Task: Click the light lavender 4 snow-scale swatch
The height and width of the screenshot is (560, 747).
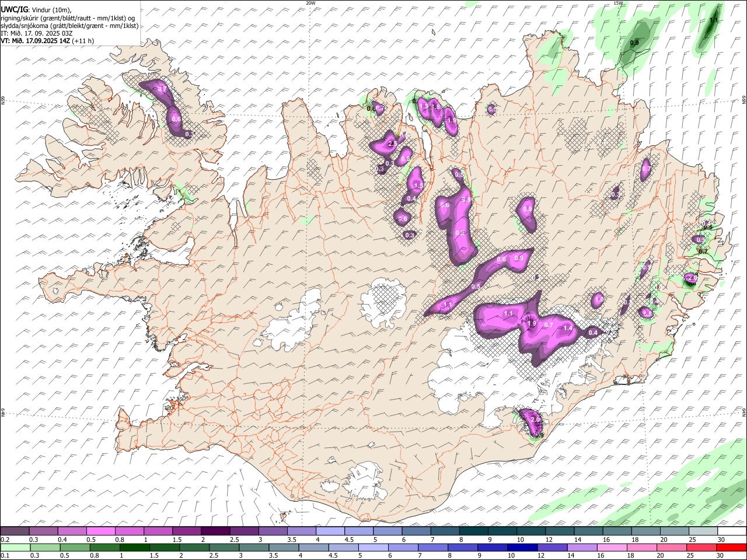Action: [329, 531]
